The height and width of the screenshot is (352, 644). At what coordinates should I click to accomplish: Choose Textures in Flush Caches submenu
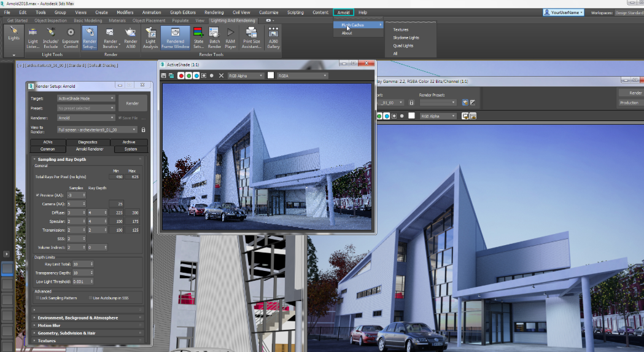pyautogui.click(x=401, y=29)
